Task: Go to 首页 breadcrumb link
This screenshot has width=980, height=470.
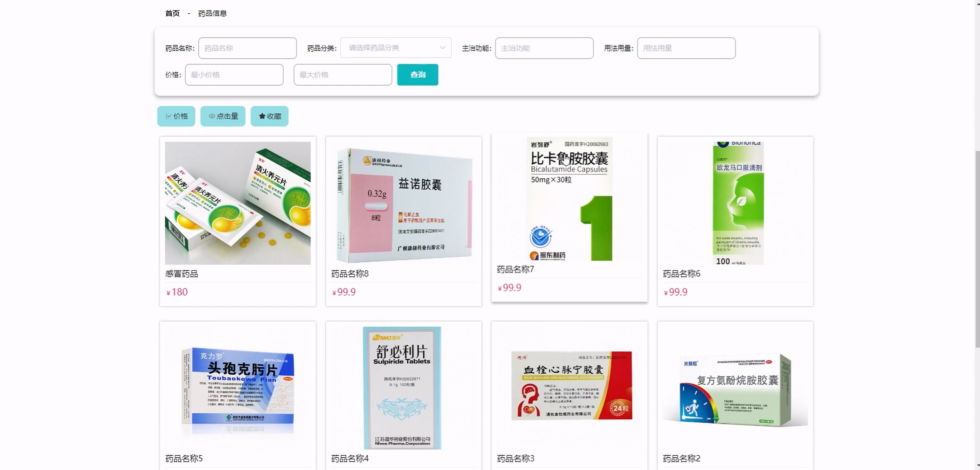Action: tap(172, 13)
